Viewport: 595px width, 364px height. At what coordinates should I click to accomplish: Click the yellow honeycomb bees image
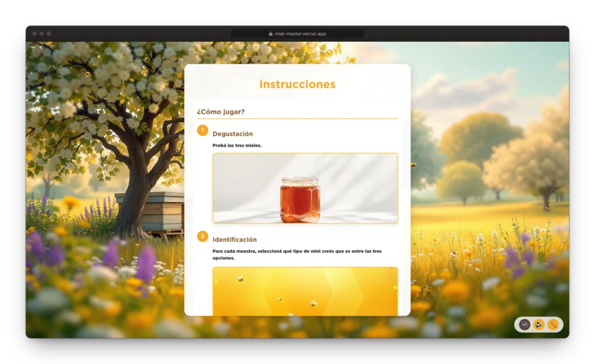305,291
